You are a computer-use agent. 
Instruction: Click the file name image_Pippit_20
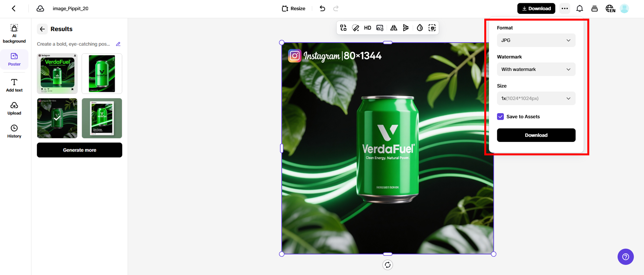pyautogui.click(x=71, y=9)
